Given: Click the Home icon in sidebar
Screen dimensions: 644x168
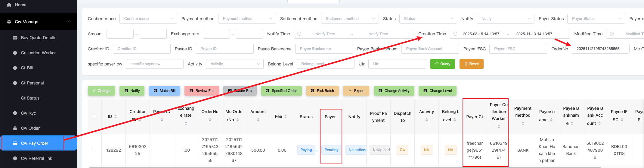Looking at the screenshot, I should pyautogui.click(x=9, y=5).
